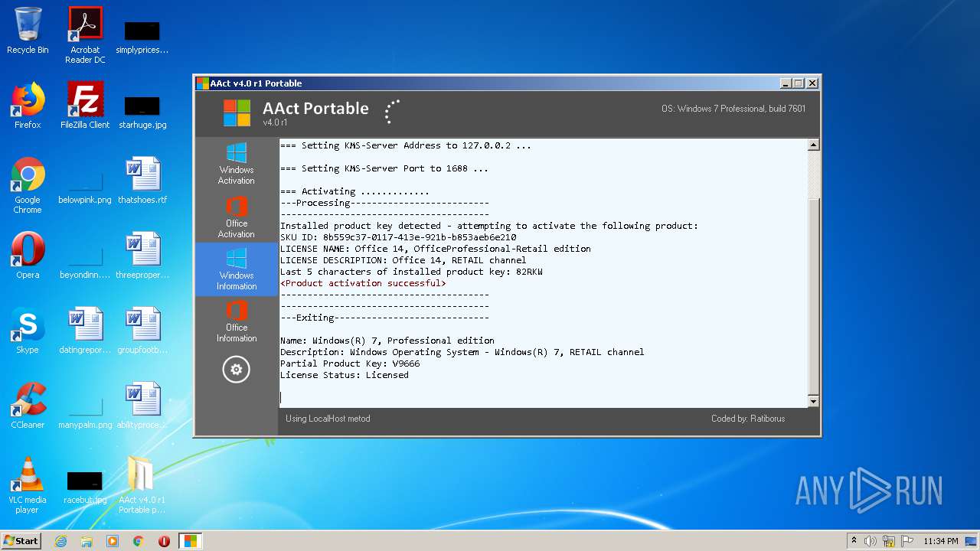Select FileZilla Client desktop icon
The height and width of the screenshot is (551, 980).
[x=85, y=106]
